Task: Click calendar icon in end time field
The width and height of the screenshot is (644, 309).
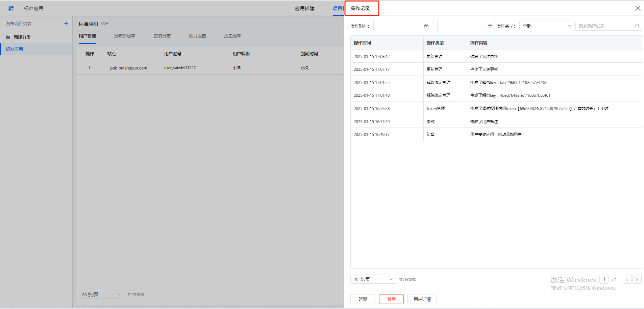Action: tap(490, 26)
